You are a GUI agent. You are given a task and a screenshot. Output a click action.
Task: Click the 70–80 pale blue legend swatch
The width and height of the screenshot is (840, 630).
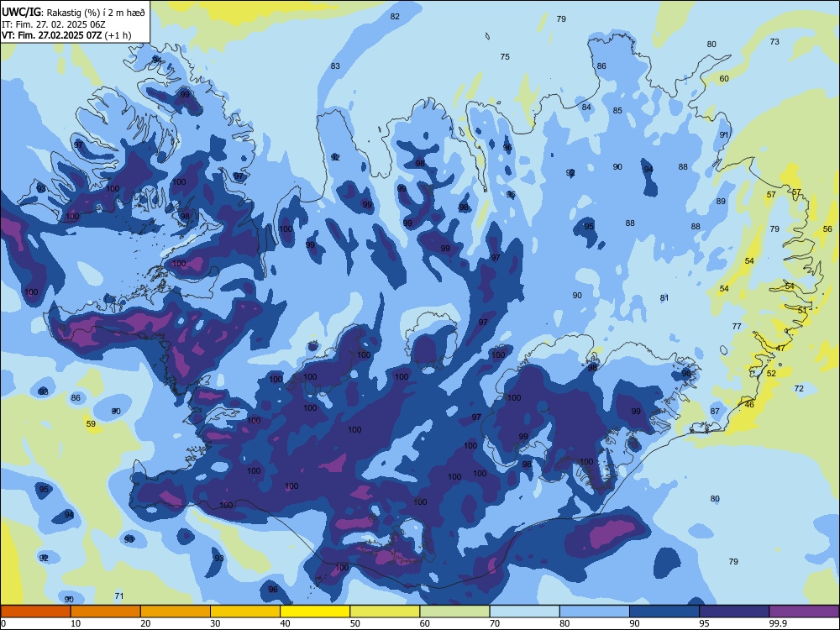(x=525, y=612)
